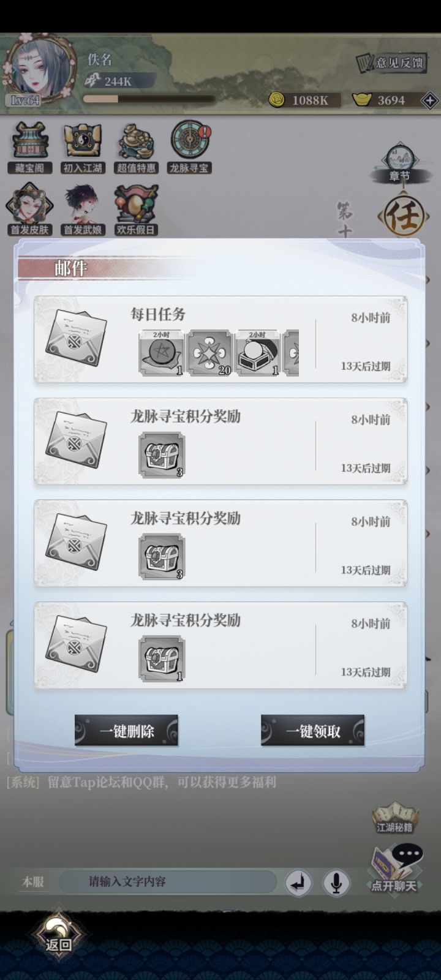The height and width of the screenshot is (980, 441).
Task: Open the 意见反馈 feedback link
Action: 391,62
